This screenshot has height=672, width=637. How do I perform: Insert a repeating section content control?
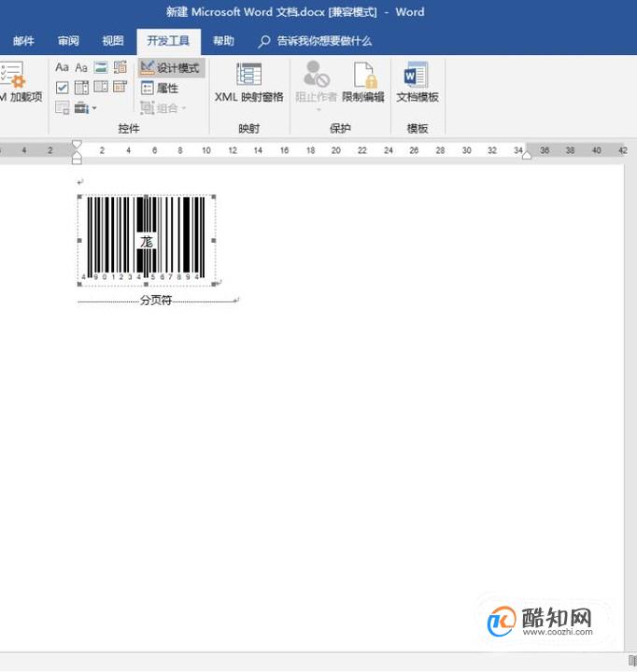(x=62, y=107)
